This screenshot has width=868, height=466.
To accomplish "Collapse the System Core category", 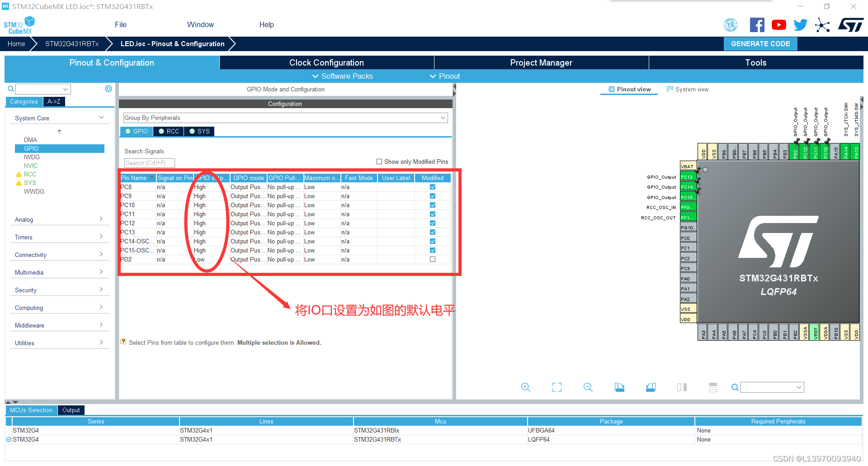I will click(59, 118).
